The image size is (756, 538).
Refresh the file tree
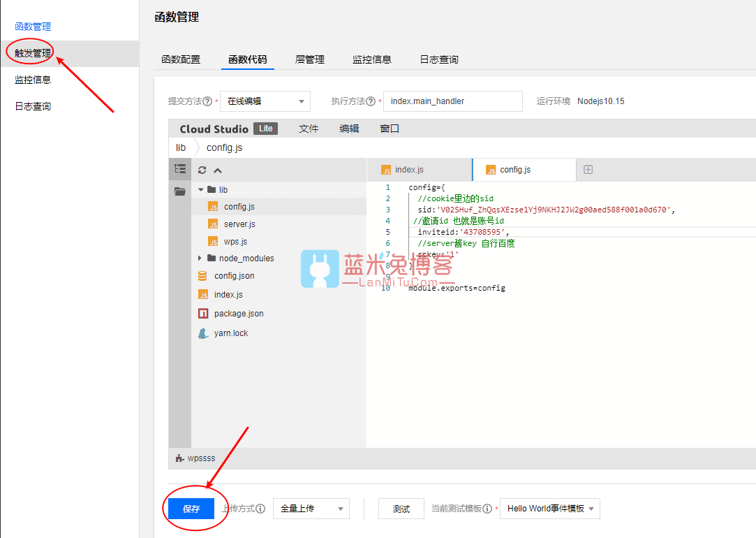point(202,170)
